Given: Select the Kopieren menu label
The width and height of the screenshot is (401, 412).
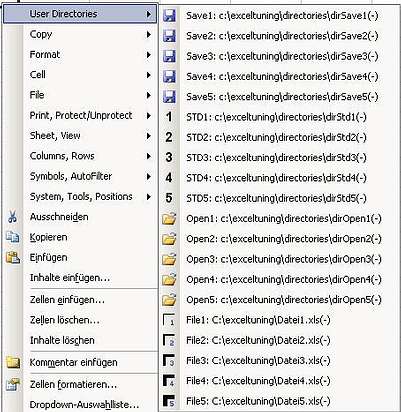Looking at the screenshot, I should [48, 237].
